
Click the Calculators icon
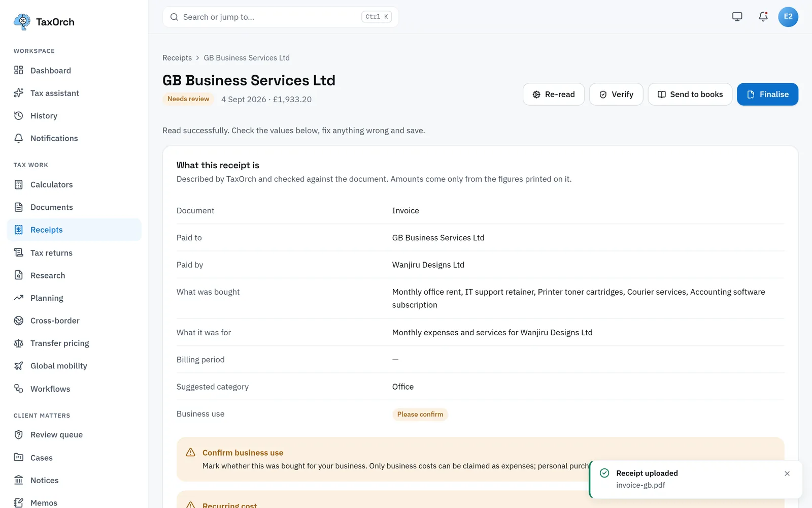19,184
